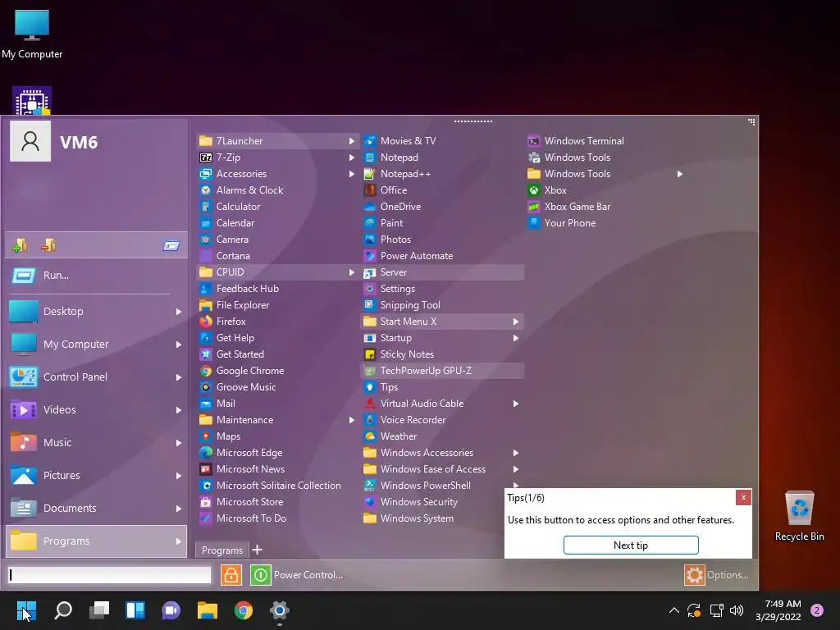Open Control Panel menu item
Screen dimensions: 840x630
tap(97, 377)
